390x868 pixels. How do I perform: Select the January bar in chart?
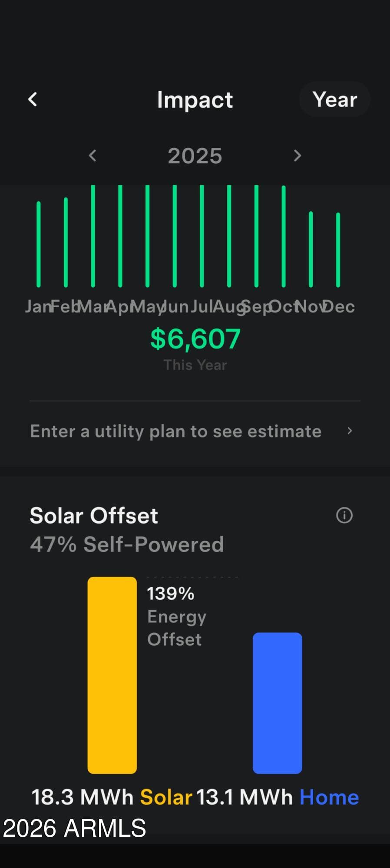pyautogui.click(x=39, y=244)
